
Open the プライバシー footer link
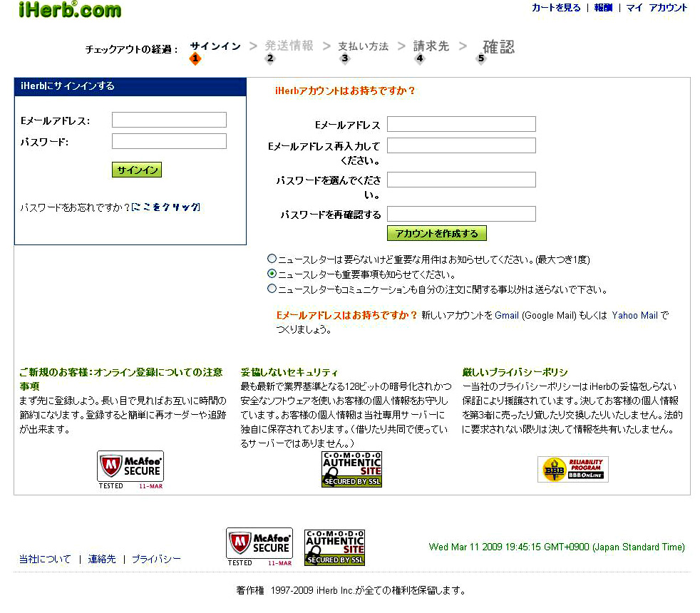(156, 559)
